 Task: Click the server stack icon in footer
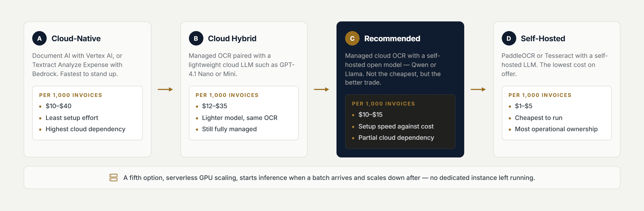pyautogui.click(x=114, y=178)
